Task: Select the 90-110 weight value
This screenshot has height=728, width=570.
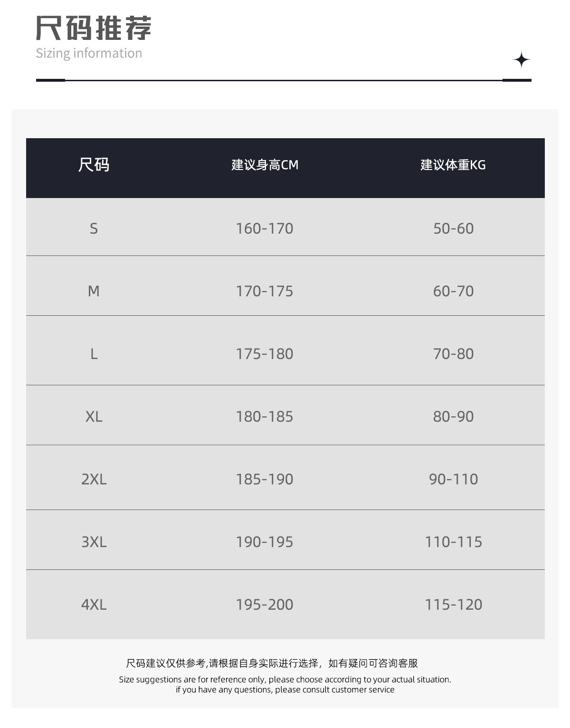Action: point(453,479)
